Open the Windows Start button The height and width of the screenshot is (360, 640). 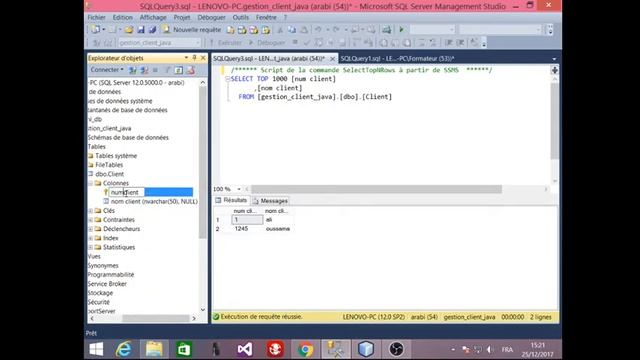[x=96, y=349]
